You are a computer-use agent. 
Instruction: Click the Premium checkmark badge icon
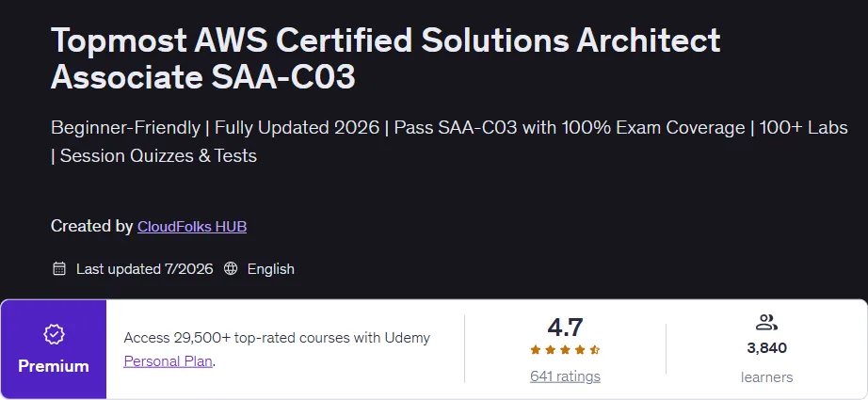(x=54, y=334)
